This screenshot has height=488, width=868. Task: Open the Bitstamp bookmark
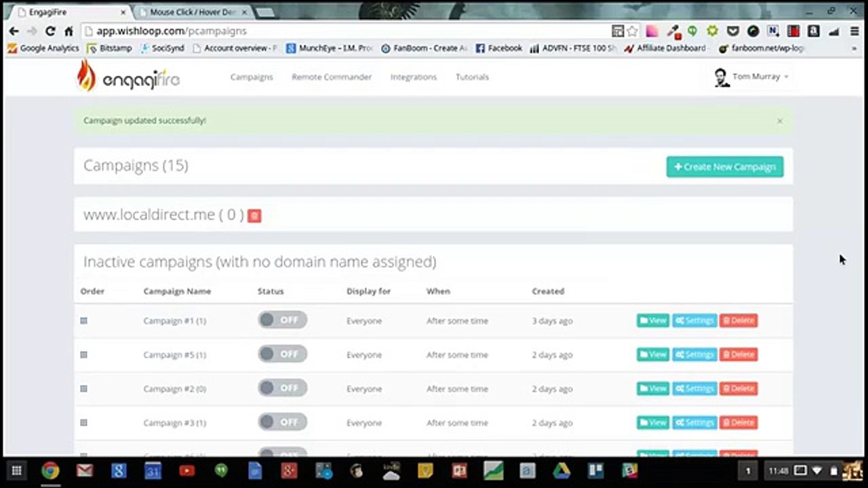click(x=110, y=49)
